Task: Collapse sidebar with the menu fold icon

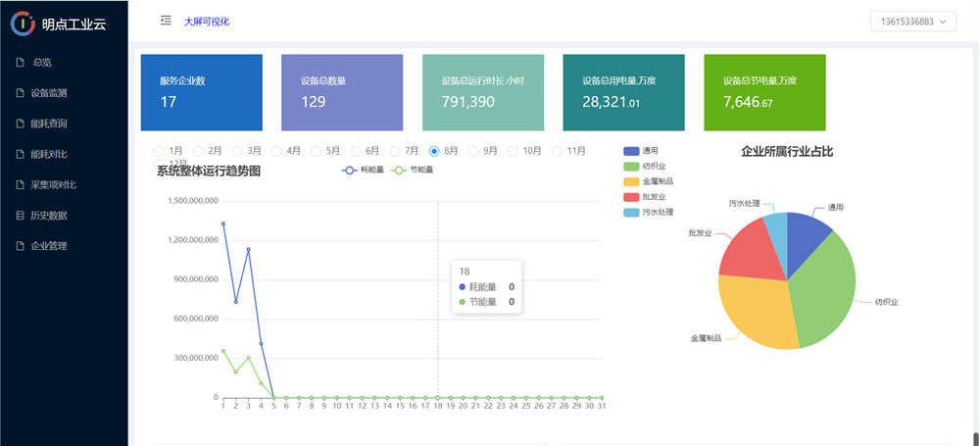Action: pyautogui.click(x=166, y=21)
